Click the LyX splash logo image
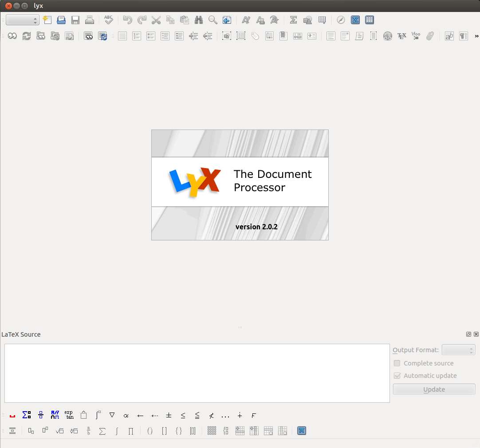The image size is (480, 448). pyautogui.click(x=240, y=185)
